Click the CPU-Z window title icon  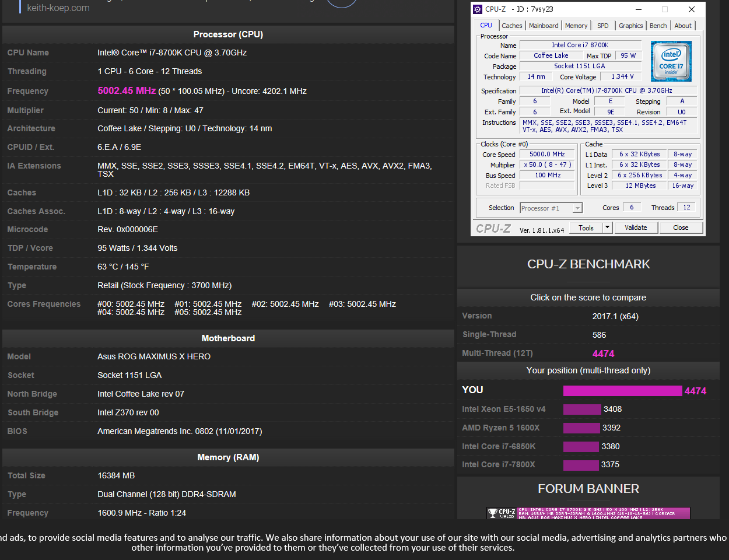[x=478, y=9]
